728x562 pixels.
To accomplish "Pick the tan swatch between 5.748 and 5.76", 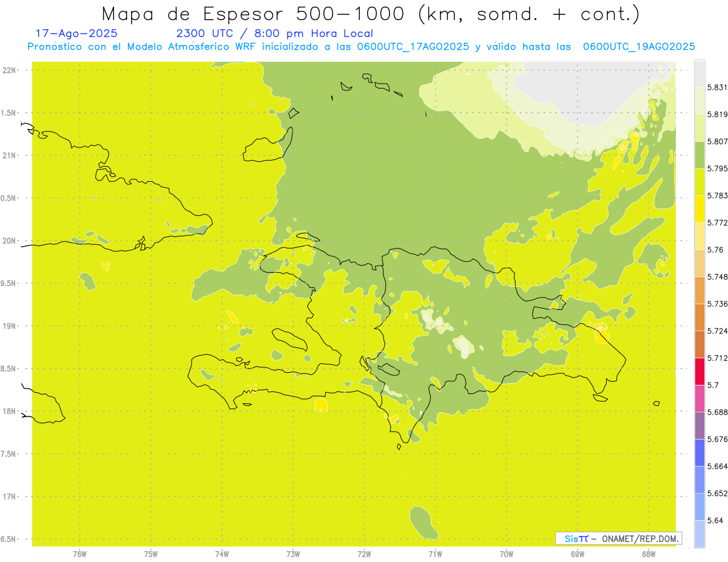I will [699, 263].
